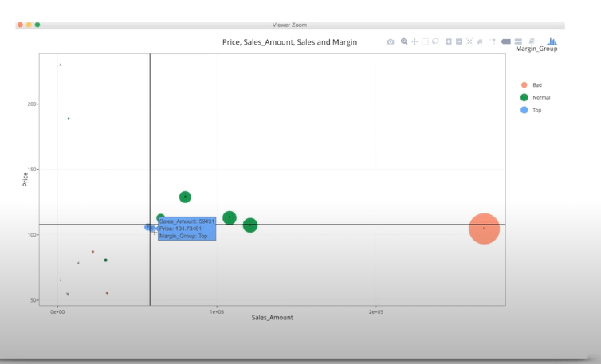
Task: Click the Margin_Group legend title
Action: tap(536, 49)
